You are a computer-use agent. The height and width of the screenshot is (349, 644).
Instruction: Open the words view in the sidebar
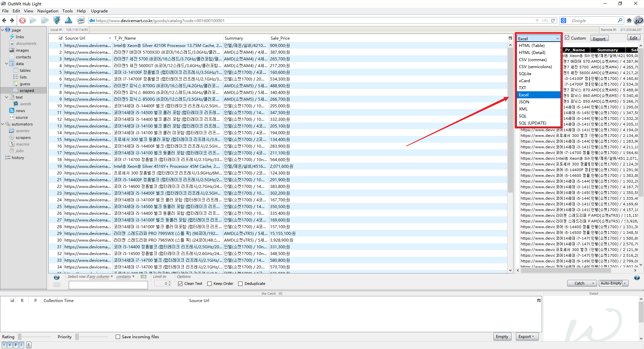coord(25,104)
